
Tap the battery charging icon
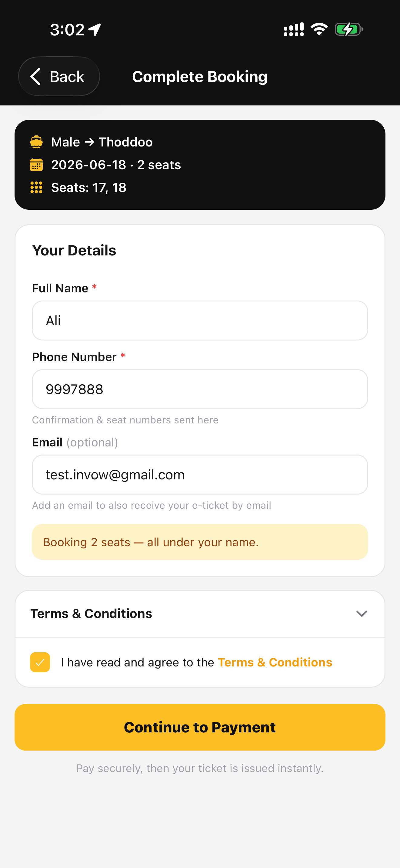coord(349,29)
